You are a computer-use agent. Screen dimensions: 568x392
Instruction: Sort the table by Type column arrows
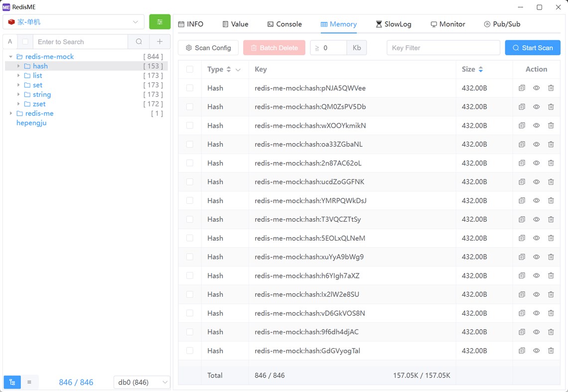point(229,69)
